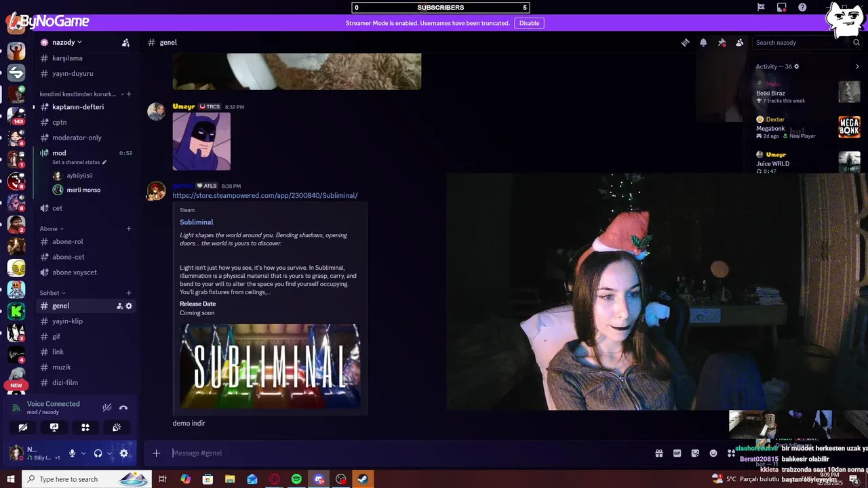
Task: Open microphone input options arrow
Action: click(83, 453)
